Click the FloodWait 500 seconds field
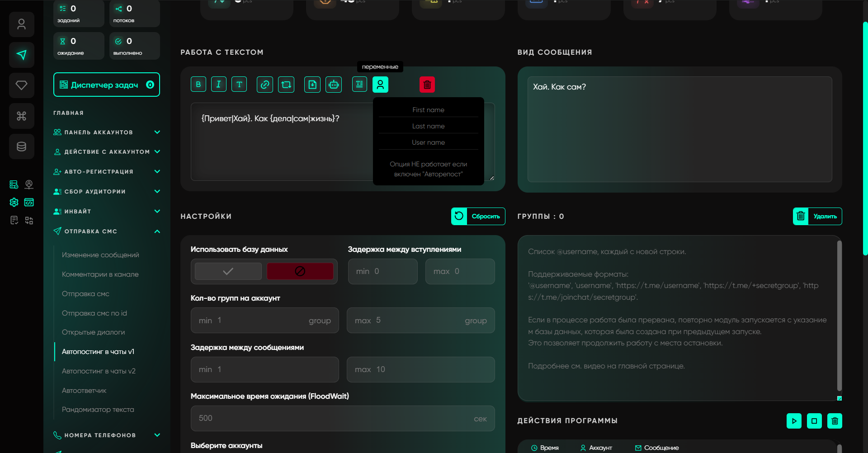 click(x=335, y=418)
